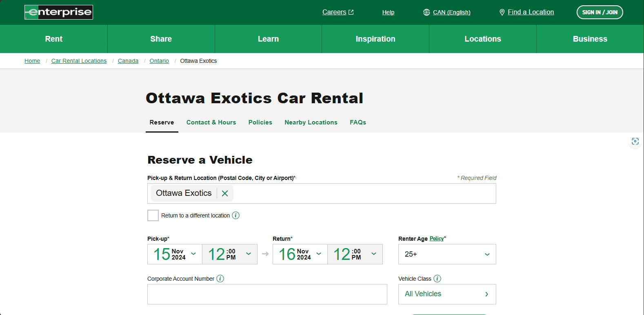Switch to the FAQs tab
The width and height of the screenshot is (644, 315).
(x=358, y=122)
